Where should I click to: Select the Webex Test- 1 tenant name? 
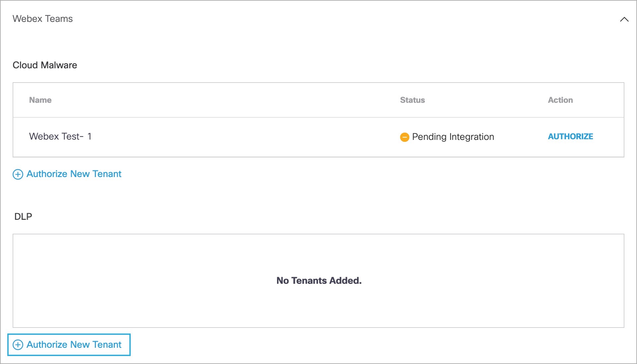[60, 137]
